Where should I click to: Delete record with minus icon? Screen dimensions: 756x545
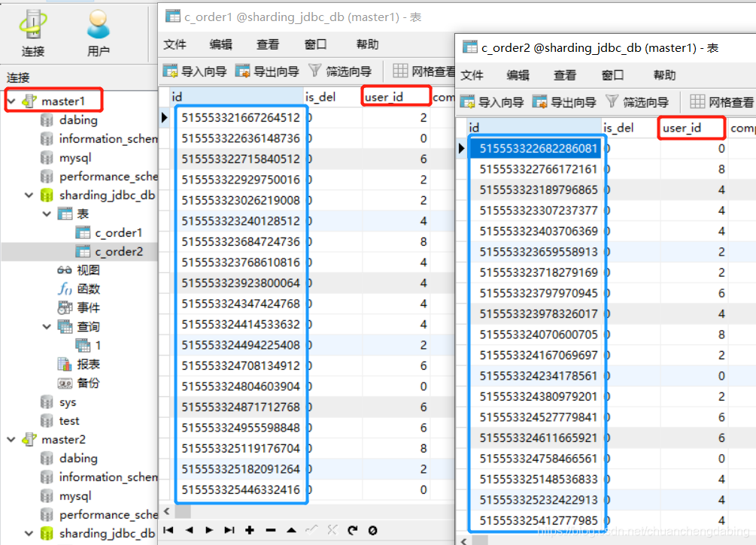271,530
